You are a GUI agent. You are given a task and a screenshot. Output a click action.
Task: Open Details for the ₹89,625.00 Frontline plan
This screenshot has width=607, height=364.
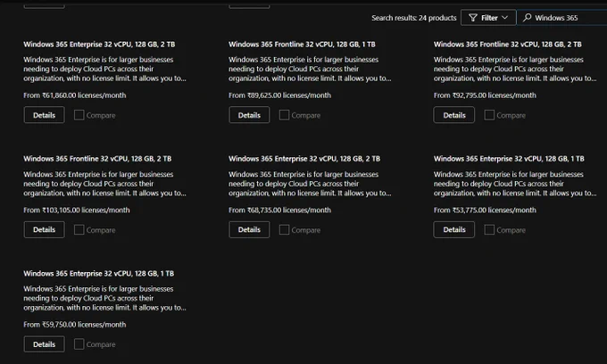pyautogui.click(x=249, y=115)
